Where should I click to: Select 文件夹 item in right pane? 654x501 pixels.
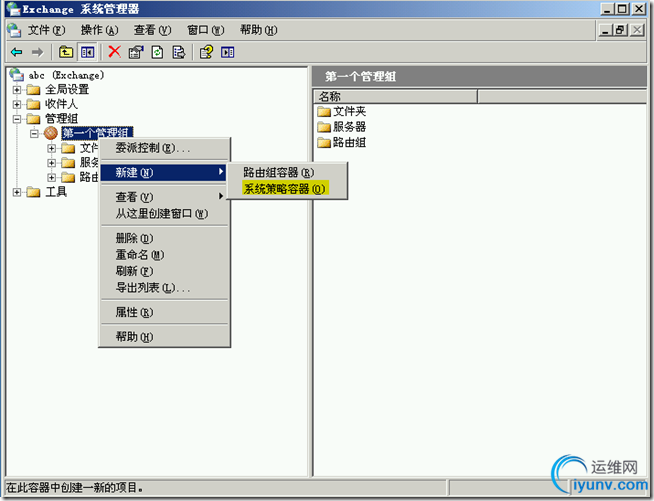pos(349,111)
